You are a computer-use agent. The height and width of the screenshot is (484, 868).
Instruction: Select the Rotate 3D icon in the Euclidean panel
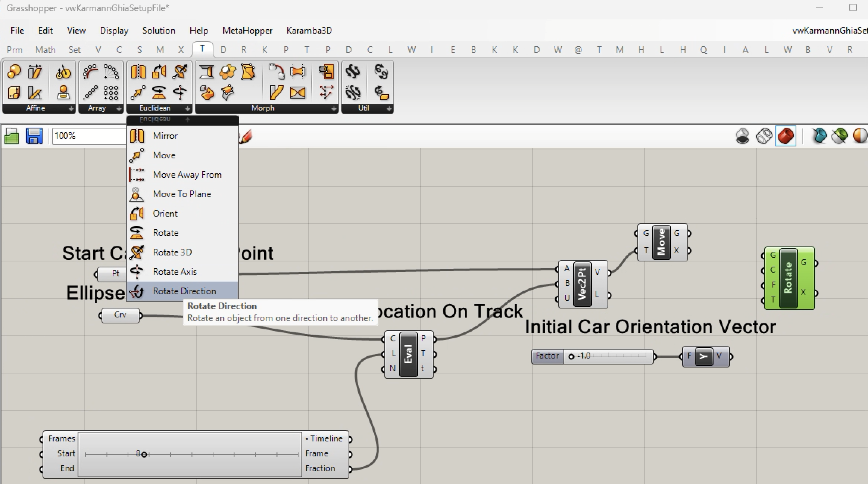point(180,72)
